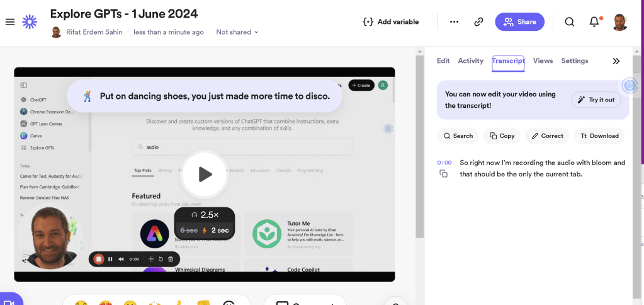Expand the Not shared dropdown

tap(237, 32)
